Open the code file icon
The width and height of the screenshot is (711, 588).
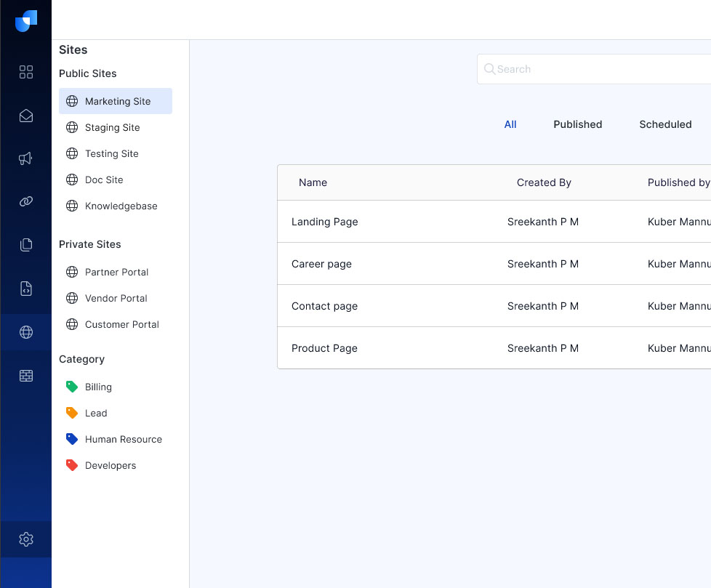[26, 289]
